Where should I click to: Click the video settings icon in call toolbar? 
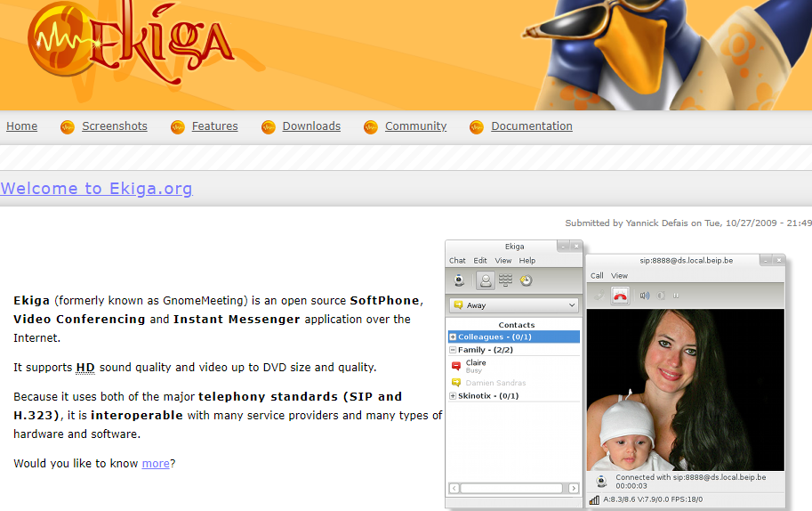661,296
